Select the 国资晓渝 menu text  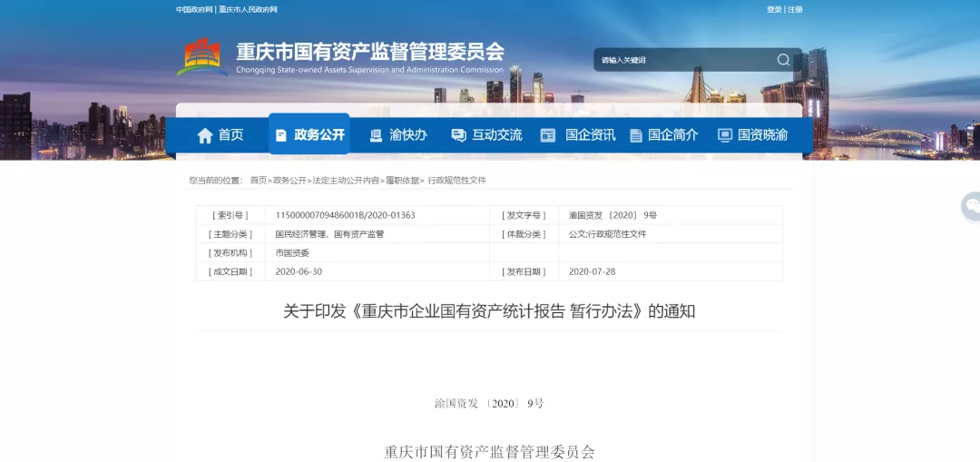tap(762, 135)
